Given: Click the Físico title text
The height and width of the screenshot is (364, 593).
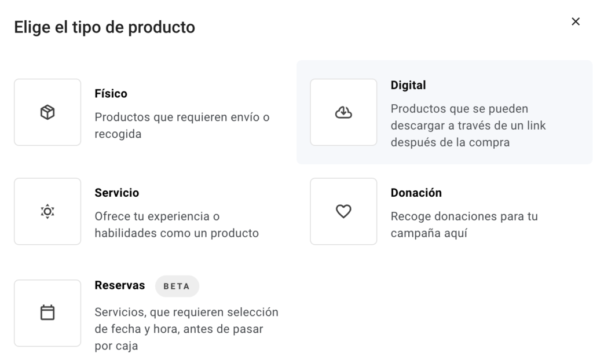Looking at the screenshot, I should (x=111, y=93).
